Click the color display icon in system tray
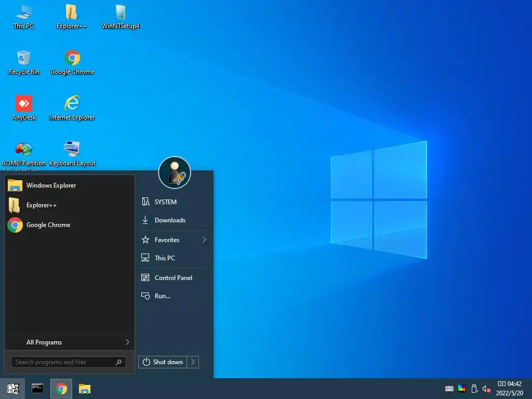The height and width of the screenshot is (399, 532). 462,389
